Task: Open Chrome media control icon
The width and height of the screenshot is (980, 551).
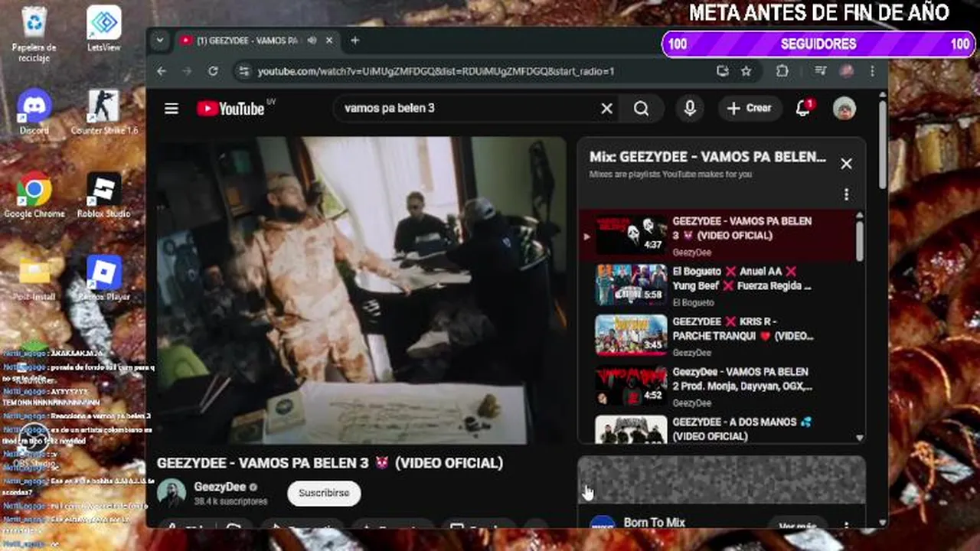Action: (821, 71)
